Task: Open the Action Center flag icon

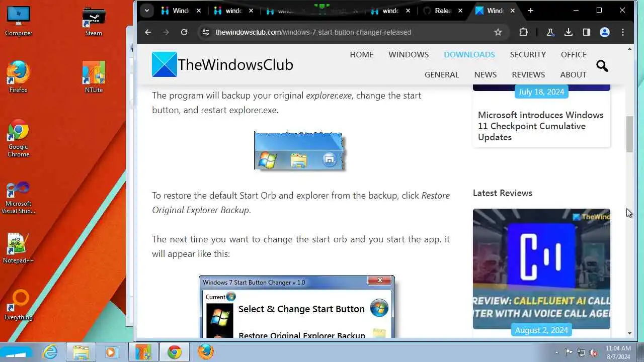Action: 569,352
